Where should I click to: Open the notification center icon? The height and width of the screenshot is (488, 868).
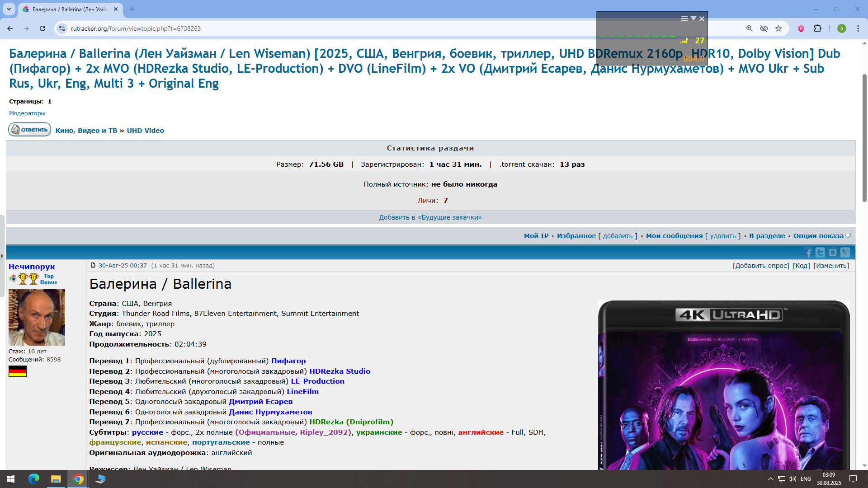[853, 479]
